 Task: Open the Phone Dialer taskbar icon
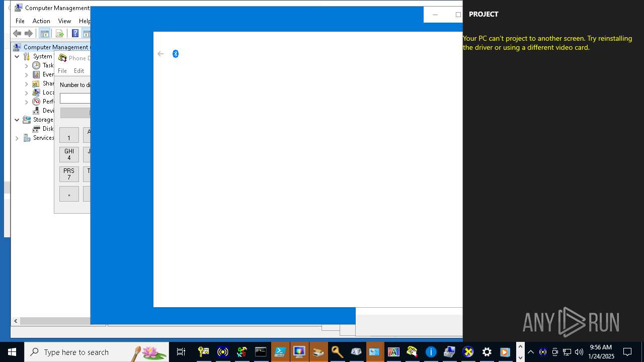pos(412,352)
